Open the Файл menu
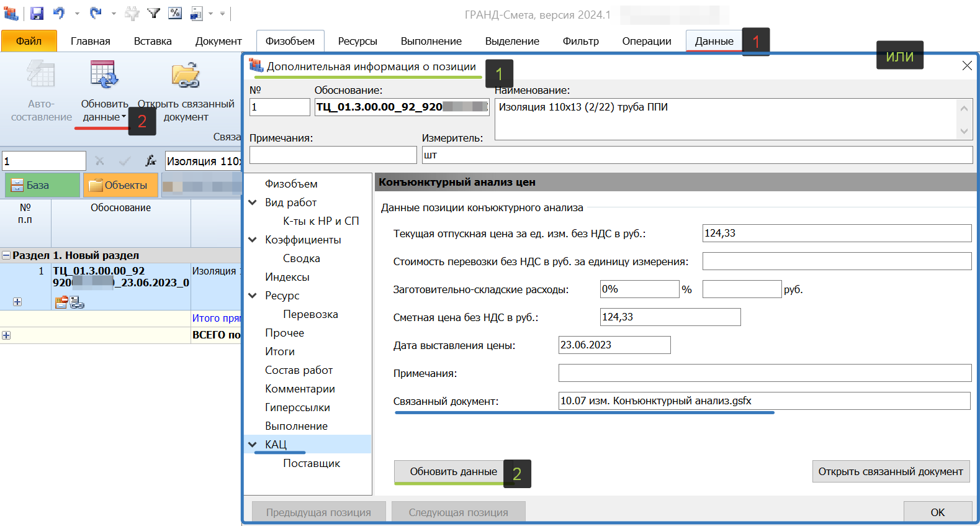Viewport: 980px width, 526px height. point(29,41)
